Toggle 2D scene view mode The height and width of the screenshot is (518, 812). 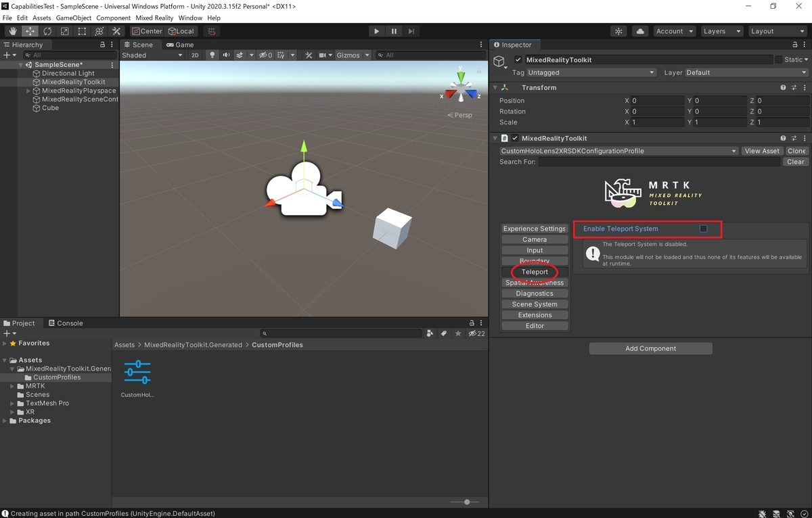pos(195,55)
